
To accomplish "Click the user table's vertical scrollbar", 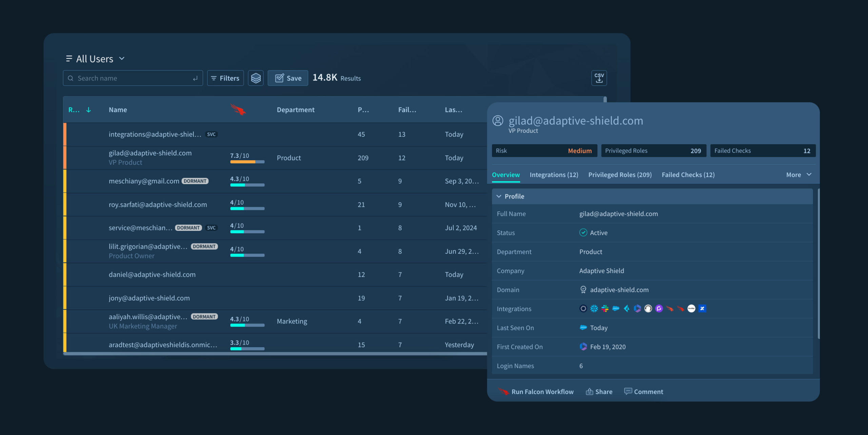I will click(605, 99).
